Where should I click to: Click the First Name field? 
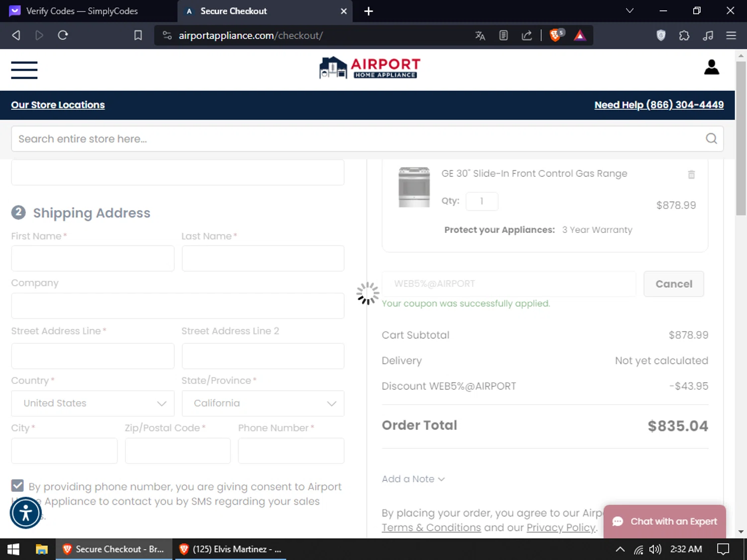click(x=93, y=258)
